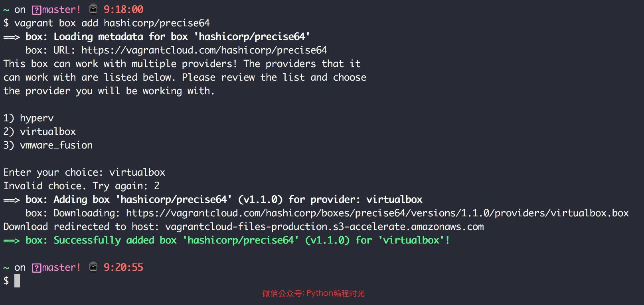This screenshot has width=644, height=305.
Task: Select option 2) virtualbox
Action: click(x=40, y=132)
